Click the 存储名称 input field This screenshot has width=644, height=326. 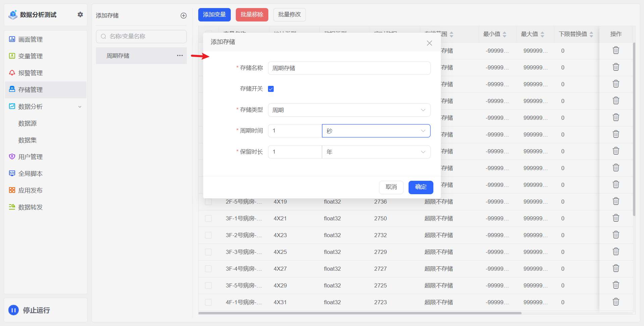coord(349,68)
